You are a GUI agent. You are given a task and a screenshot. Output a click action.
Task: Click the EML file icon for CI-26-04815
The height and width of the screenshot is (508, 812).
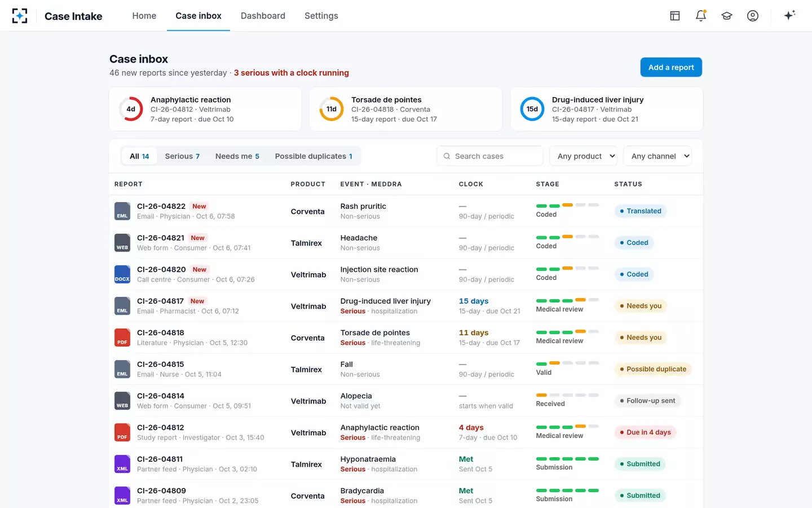[122, 369]
